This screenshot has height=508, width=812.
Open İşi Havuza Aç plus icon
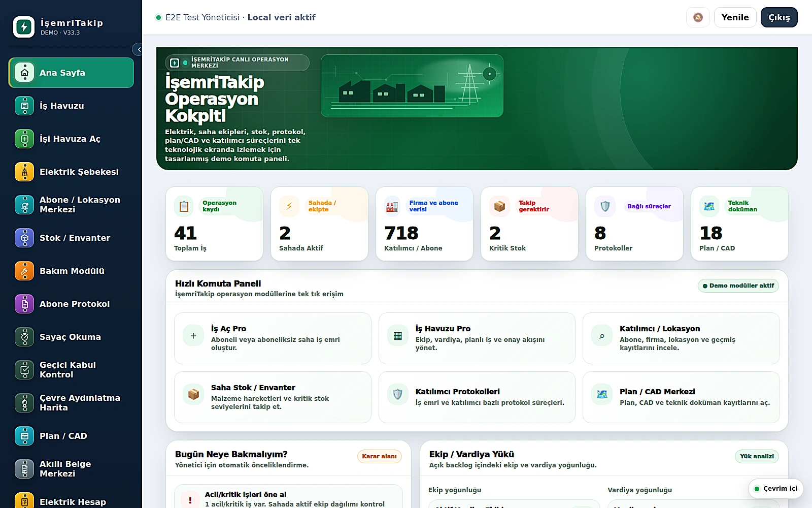pos(24,139)
